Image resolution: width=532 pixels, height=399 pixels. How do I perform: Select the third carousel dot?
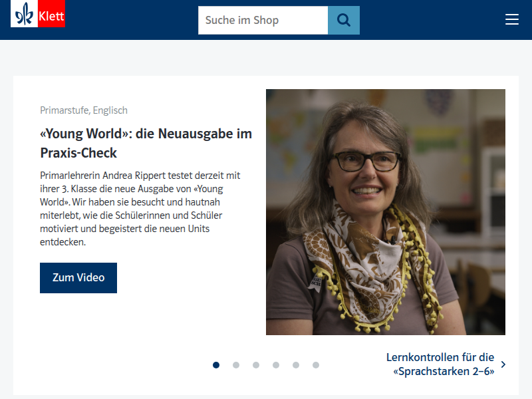coord(255,364)
